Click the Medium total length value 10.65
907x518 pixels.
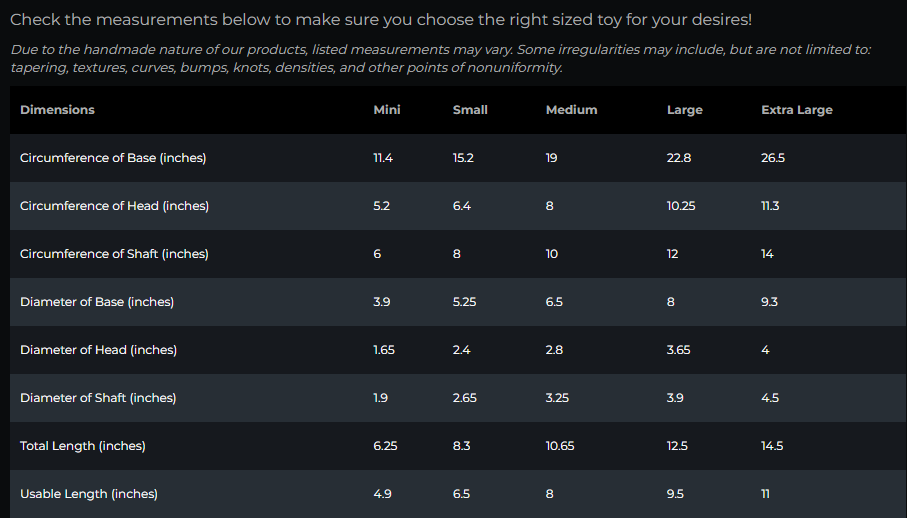tap(560, 446)
